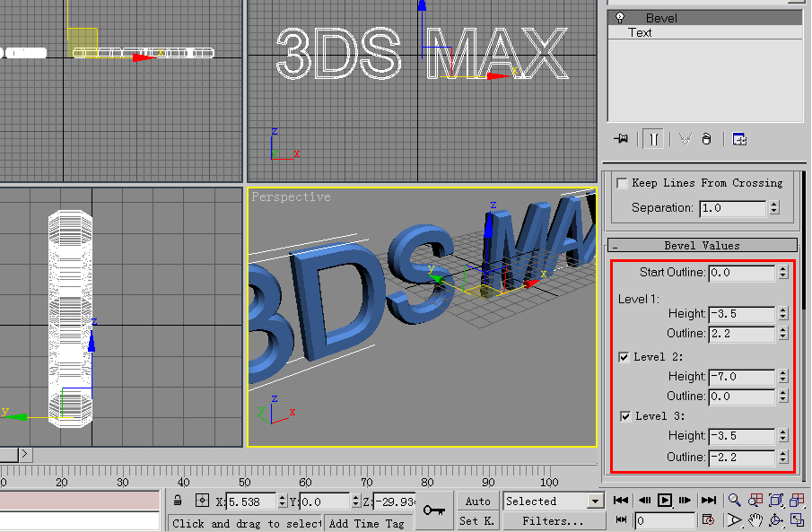The image size is (812, 532).
Task: Uncheck the Level 3 checkbox
Action: coord(625,416)
